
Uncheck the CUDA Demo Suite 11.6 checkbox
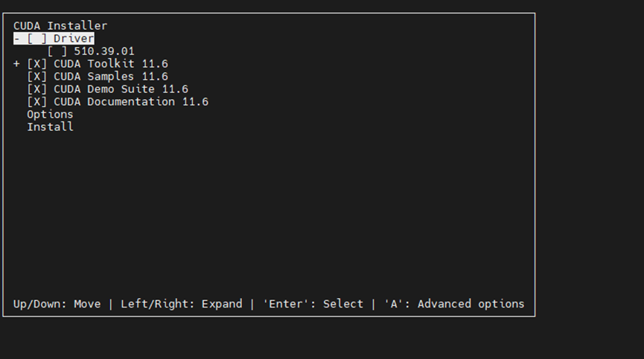(x=37, y=89)
